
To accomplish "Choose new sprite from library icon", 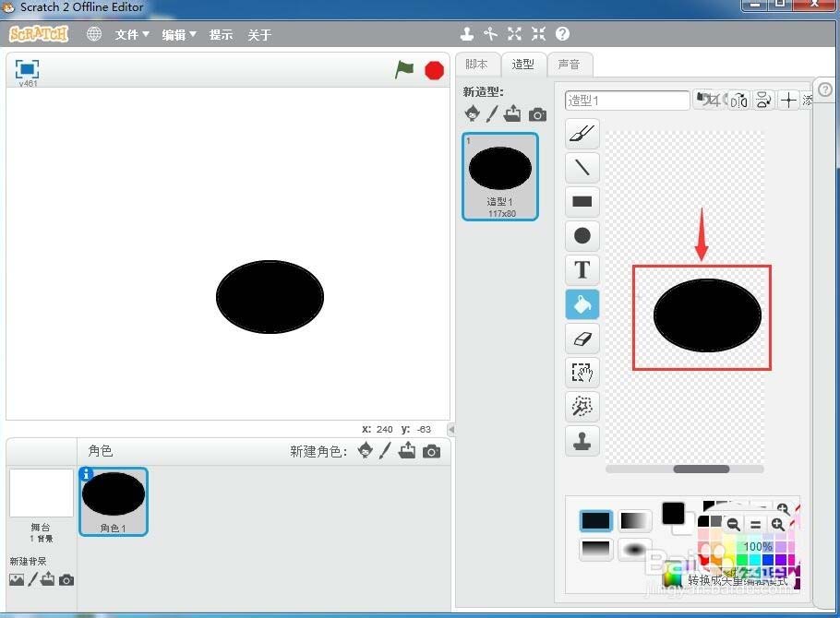I will click(366, 450).
